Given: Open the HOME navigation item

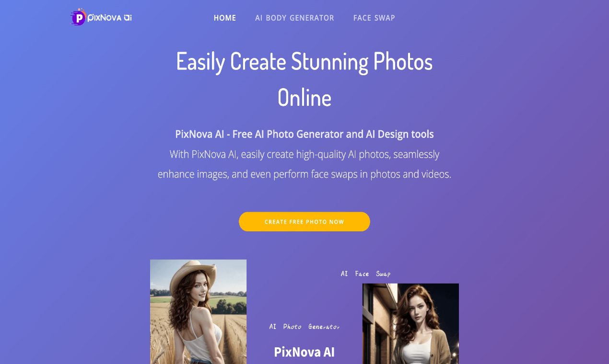Looking at the screenshot, I should pos(225,18).
